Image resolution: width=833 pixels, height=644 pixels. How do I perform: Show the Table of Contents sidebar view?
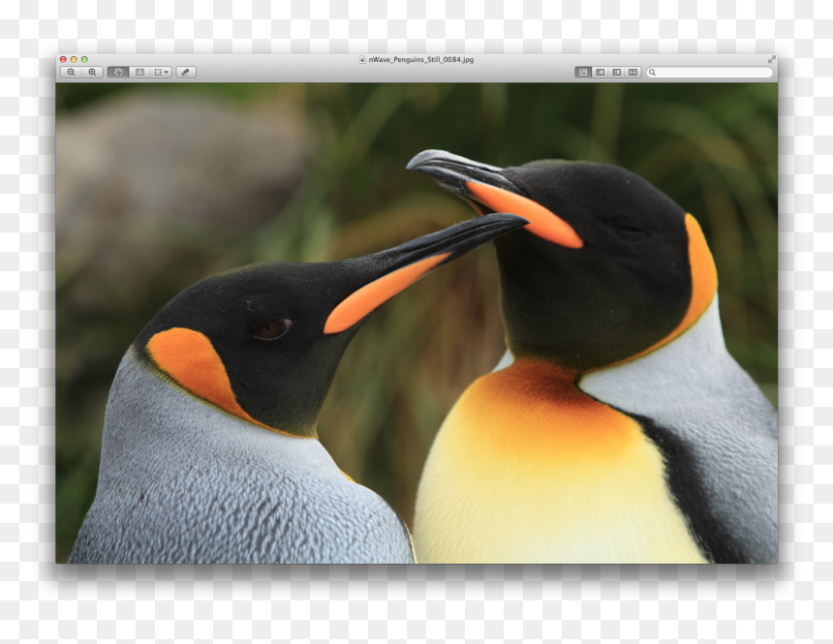coord(616,73)
